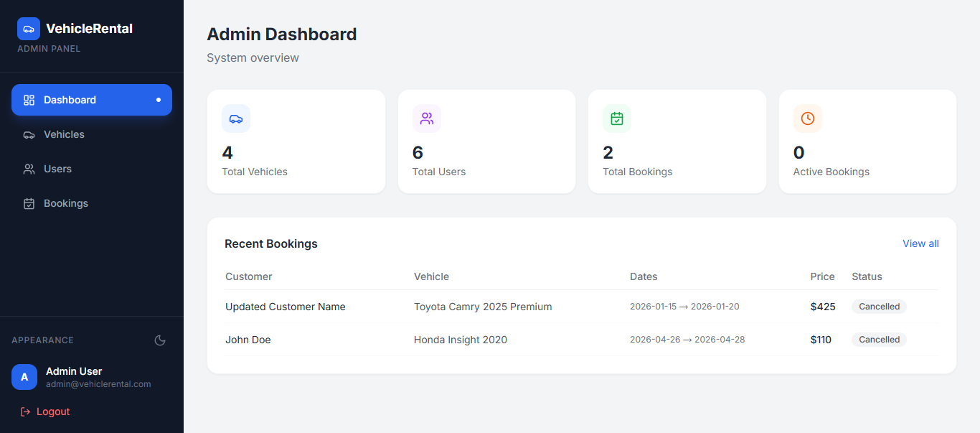Click the number 0 on Active Bookings card
Screen dimensions: 980x433
pyautogui.click(x=798, y=152)
